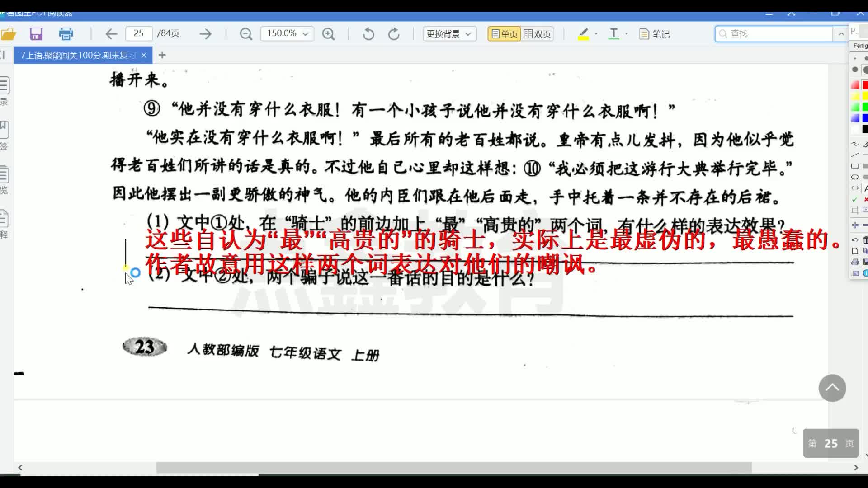Image resolution: width=868 pixels, height=488 pixels.
Task: Select the straight line drawing tool
Action: (855, 155)
